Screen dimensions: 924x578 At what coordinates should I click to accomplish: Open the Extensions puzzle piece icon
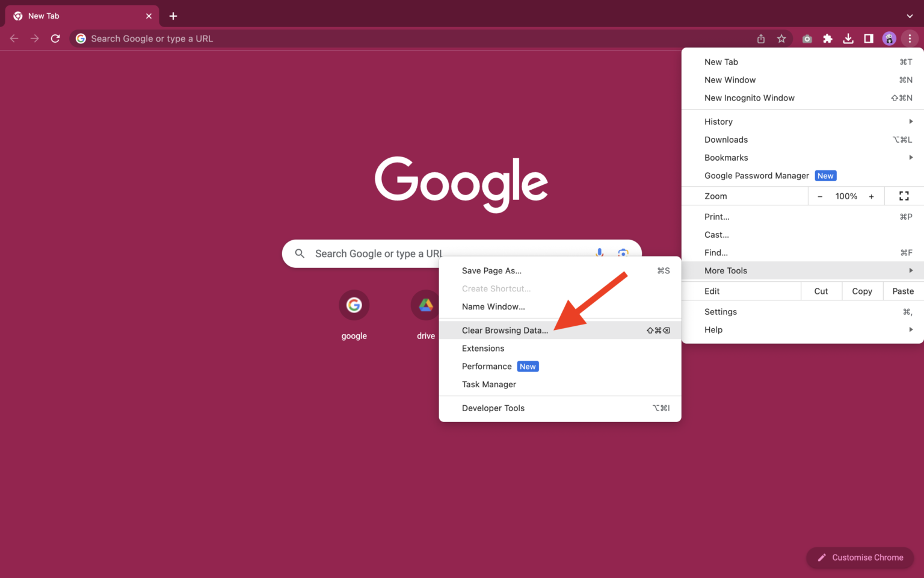pos(828,39)
